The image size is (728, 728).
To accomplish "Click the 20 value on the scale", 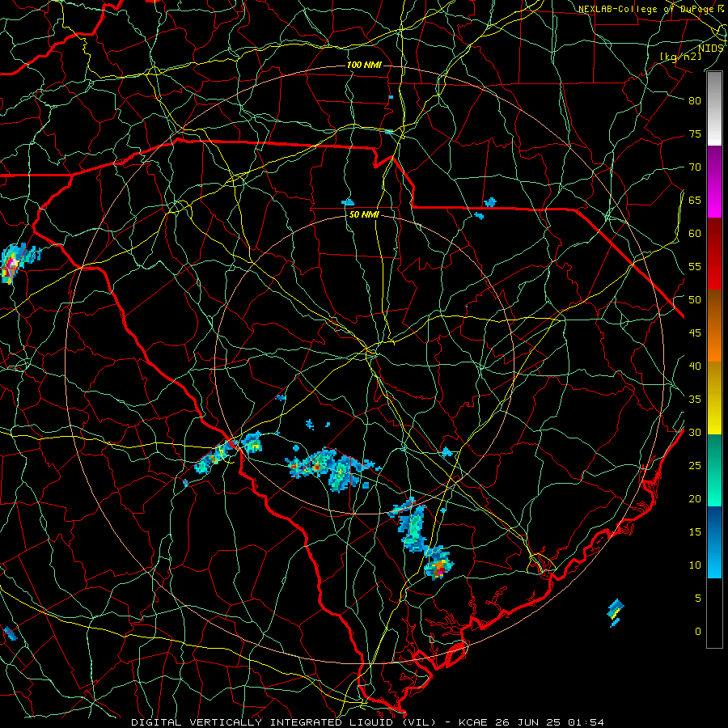I will (695, 499).
